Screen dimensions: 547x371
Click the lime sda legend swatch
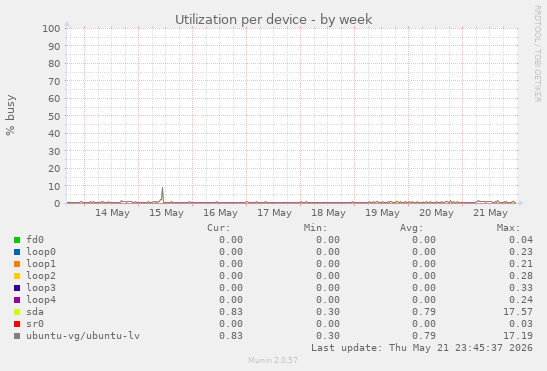click(17, 312)
